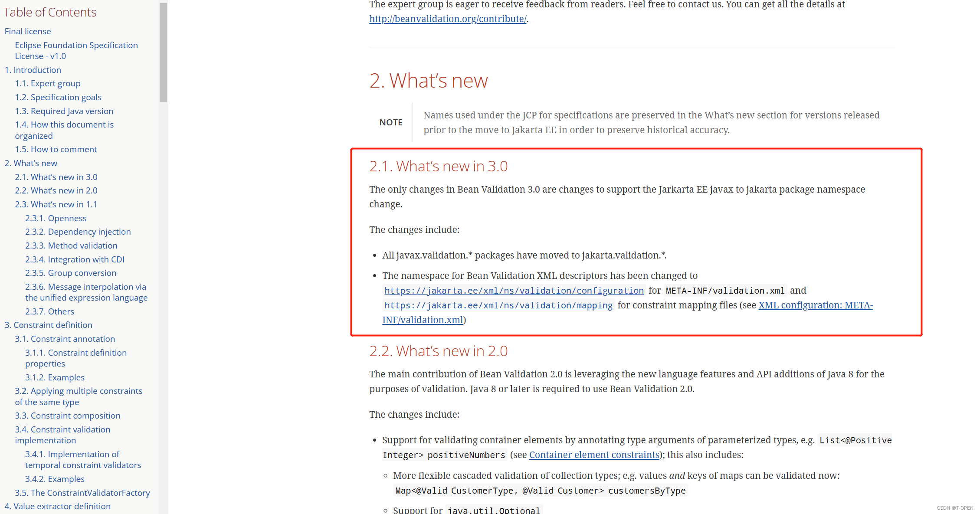Navigate to section 2.1 in table of contents
Viewport: 980px width, 514px height.
55,176
